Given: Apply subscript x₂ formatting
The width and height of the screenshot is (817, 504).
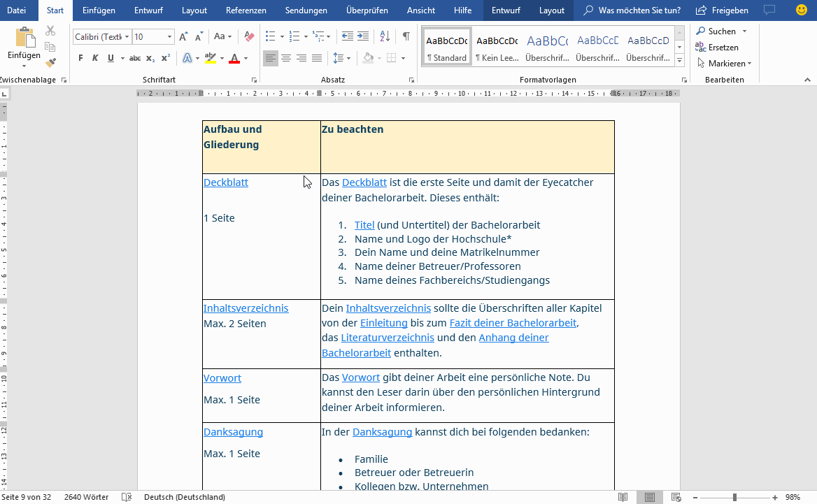Looking at the screenshot, I should point(150,58).
